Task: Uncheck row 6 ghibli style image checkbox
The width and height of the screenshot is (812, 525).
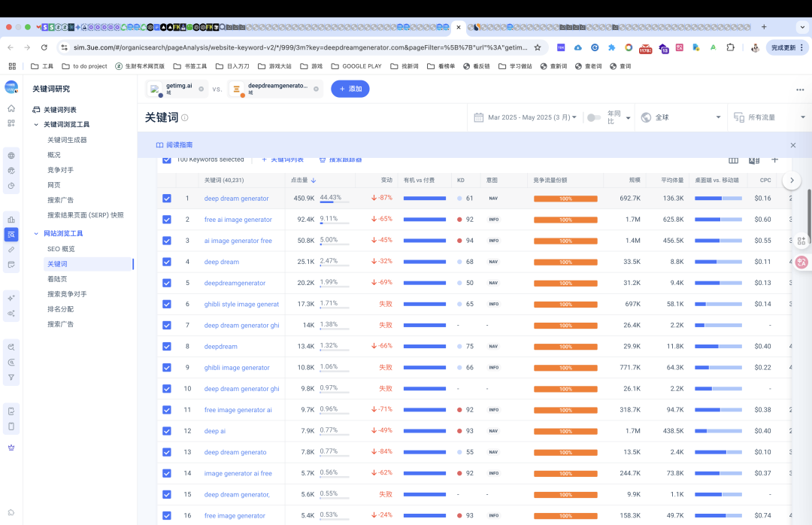Action: point(167,304)
